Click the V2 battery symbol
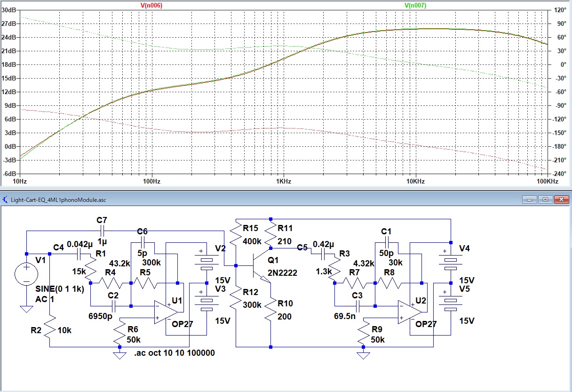 point(207,261)
